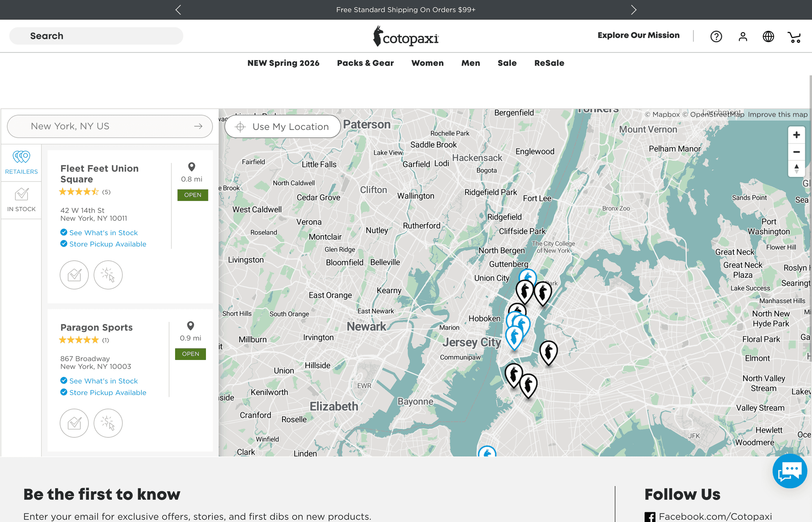Click the New York, NY US location input field
Viewport: 812px width, 522px height.
tap(106, 126)
